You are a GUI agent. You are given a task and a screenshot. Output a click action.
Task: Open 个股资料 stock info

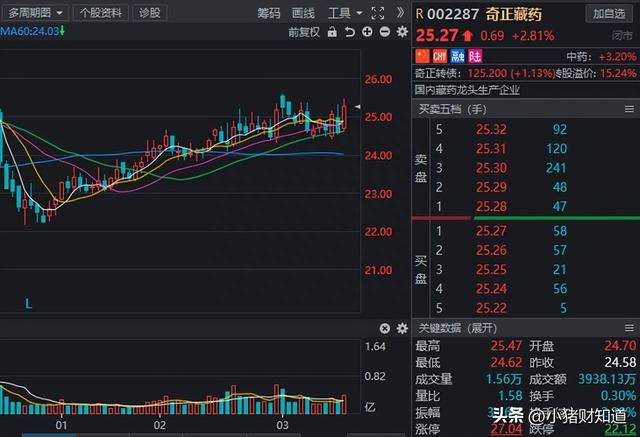point(101,13)
